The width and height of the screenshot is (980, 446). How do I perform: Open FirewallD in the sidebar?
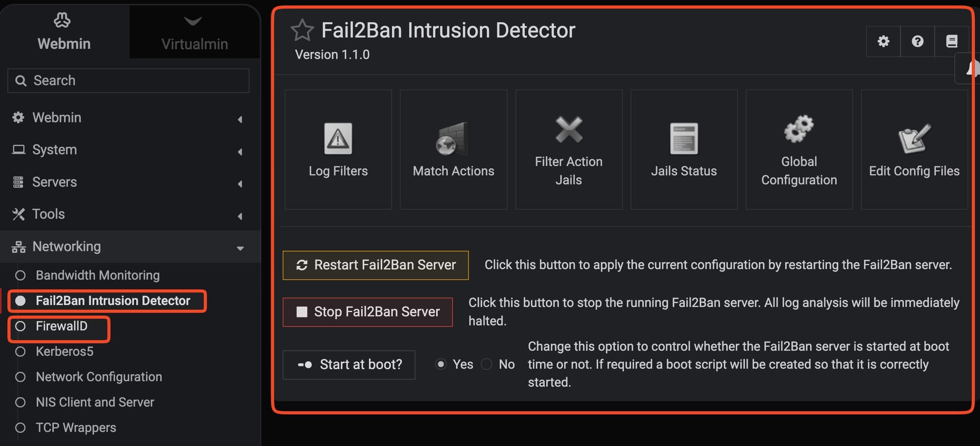point(61,326)
